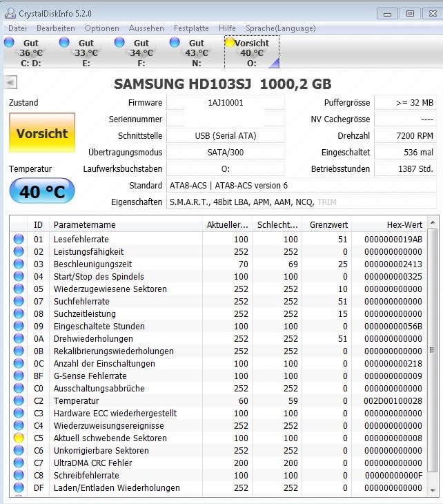This screenshot has width=443, height=504.
Task: Click the SMART list vertical scrollbar thumb
Action: point(433,350)
